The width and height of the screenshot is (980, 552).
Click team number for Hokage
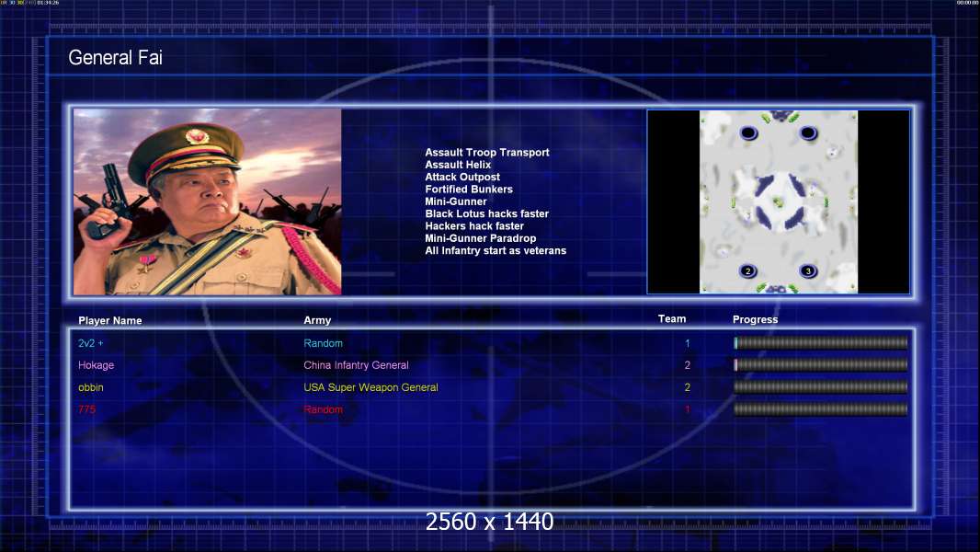688,365
